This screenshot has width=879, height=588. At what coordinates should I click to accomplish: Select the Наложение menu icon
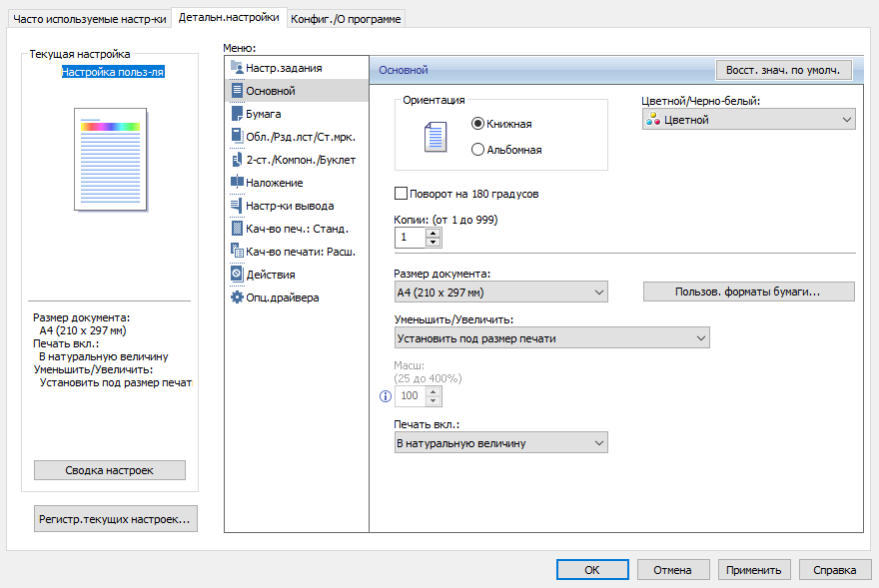237,183
